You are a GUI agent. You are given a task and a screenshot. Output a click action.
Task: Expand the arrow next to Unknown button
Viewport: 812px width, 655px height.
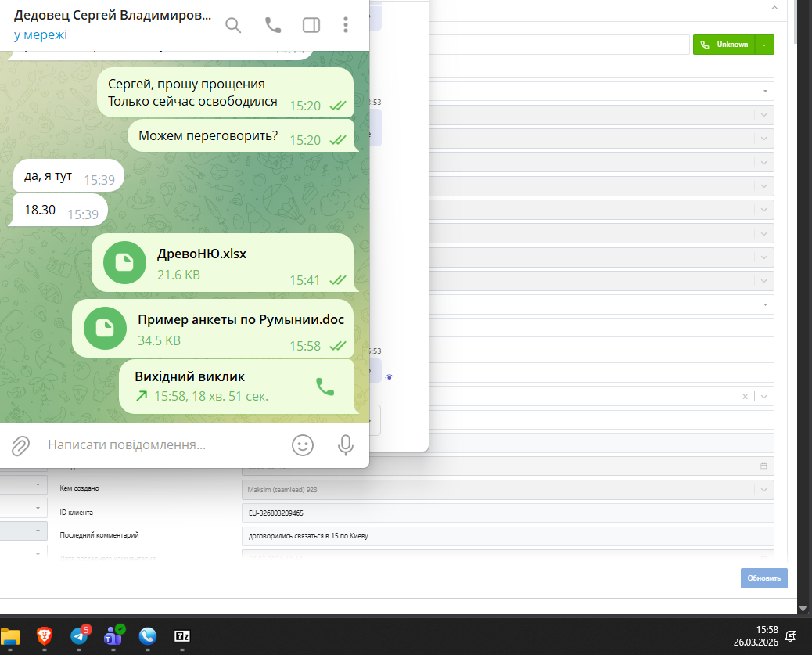(764, 45)
